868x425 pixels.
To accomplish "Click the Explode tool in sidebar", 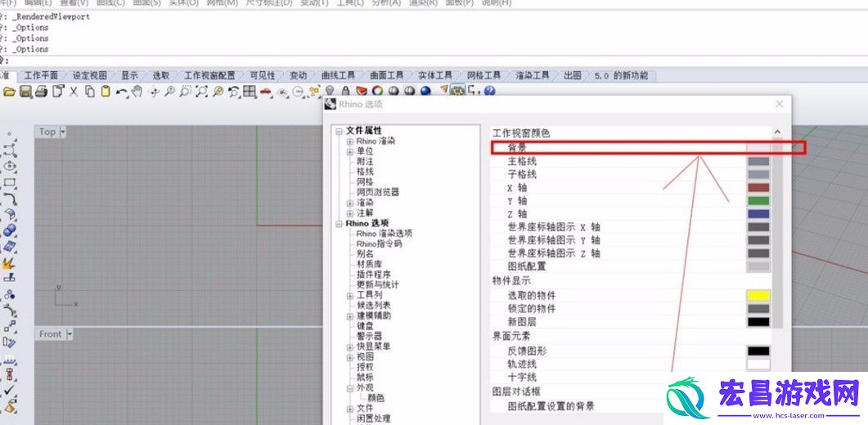I will coord(9,263).
